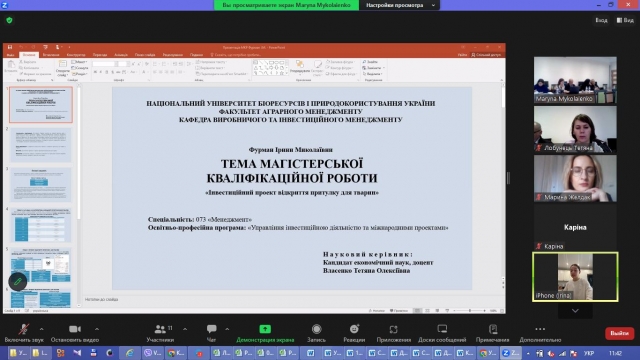Toggle Bold formatting in PowerPoint ribbon
The width and height of the screenshot is (640, 360).
pyautogui.click(x=95, y=72)
